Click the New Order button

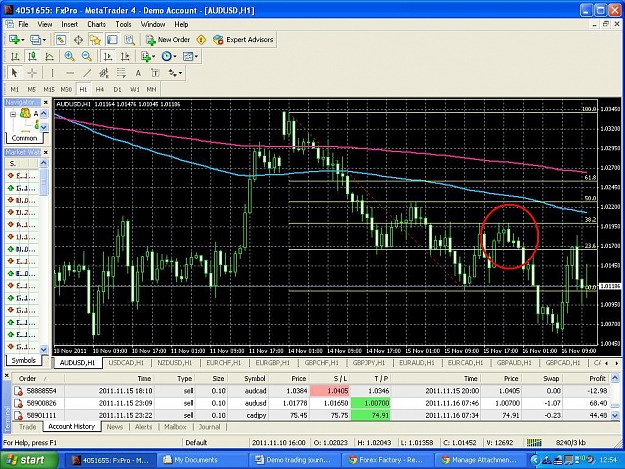pos(168,39)
